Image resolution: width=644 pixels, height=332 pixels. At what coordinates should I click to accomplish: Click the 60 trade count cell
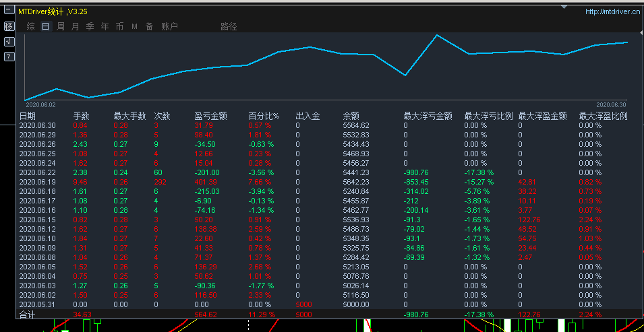[x=158, y=173]
